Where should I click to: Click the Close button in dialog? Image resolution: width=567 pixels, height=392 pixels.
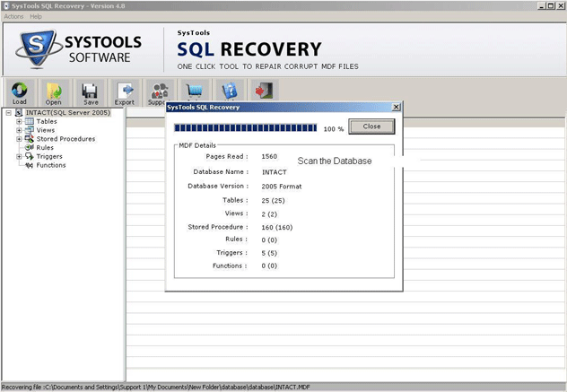[371, 126]
